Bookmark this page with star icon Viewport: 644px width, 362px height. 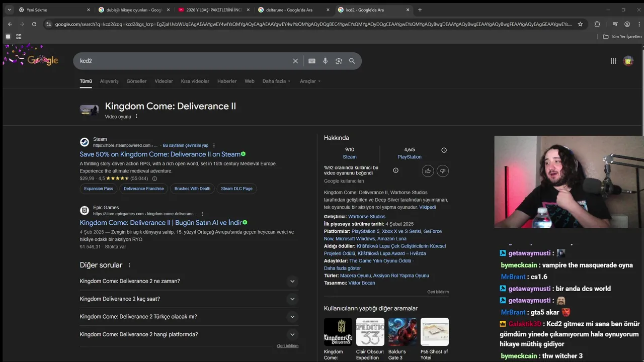580,24
